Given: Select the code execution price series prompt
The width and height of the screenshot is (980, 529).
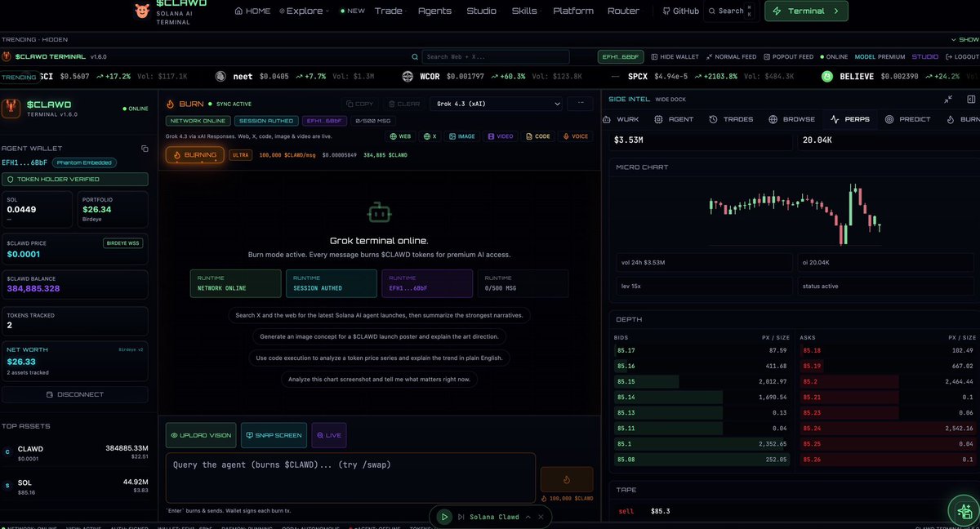Looking at the screenshot, I should pos(379,358).
